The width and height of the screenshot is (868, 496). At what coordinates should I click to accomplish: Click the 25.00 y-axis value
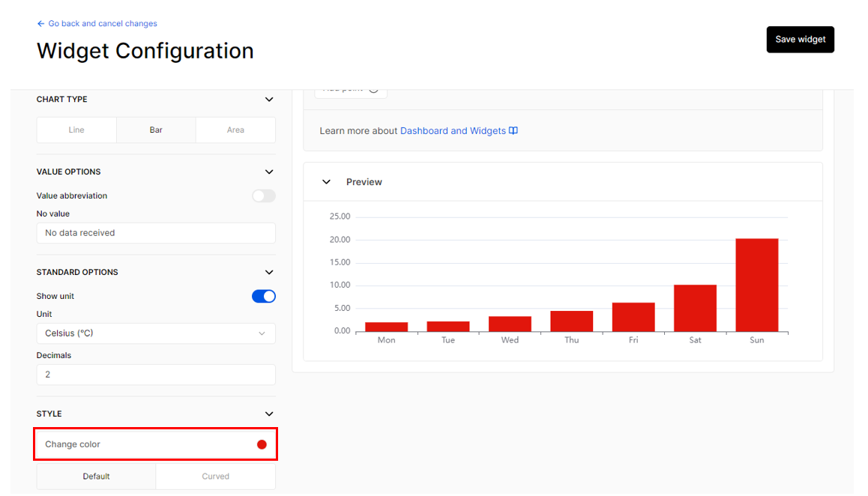tap(340, 217)
